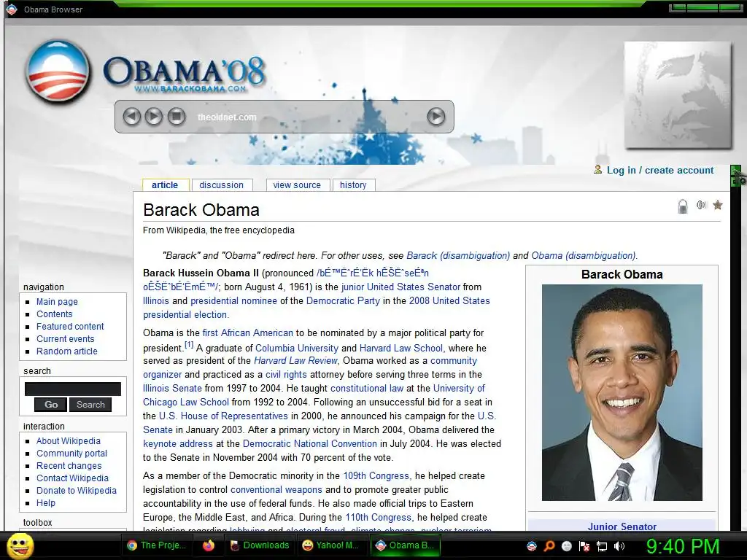Open 109th Congress link

coord(376,475)
